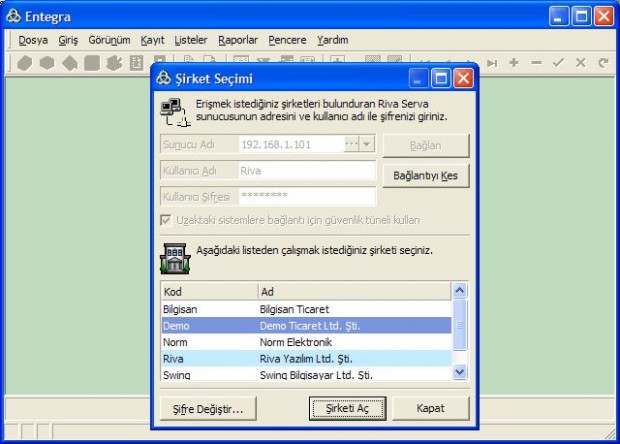Screen dimensions: 620x444
Task: Click the Şifre Değiştir... button
Action: (208, 409)
